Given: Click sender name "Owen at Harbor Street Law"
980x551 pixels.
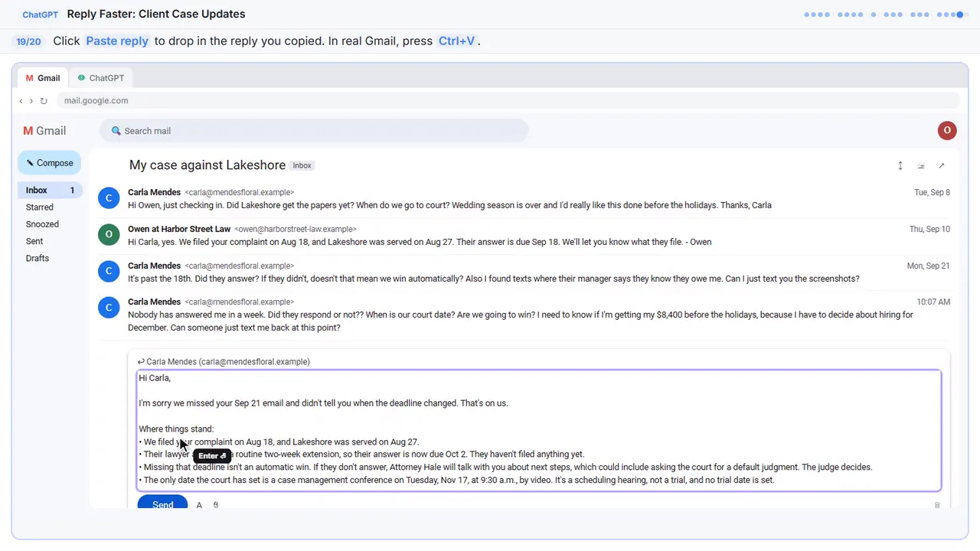Looking at the screenshot, I should [179, 229].
